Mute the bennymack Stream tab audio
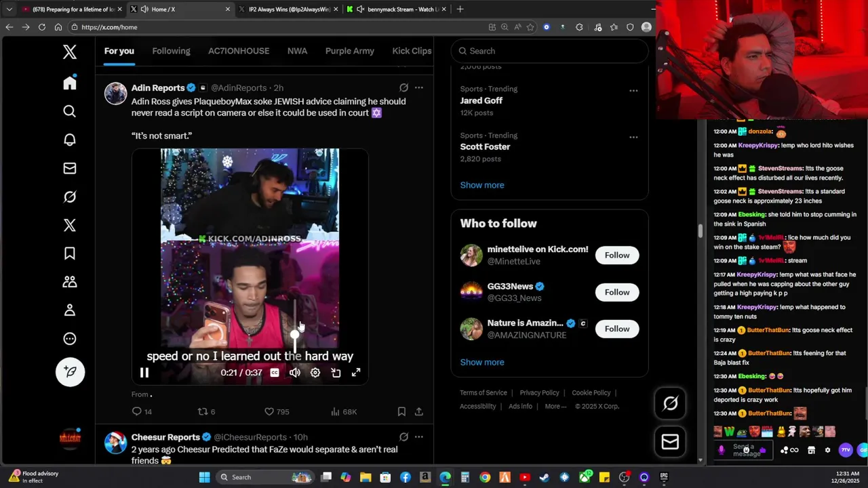This screenshot has width=868, height=488. click(361, 9)
